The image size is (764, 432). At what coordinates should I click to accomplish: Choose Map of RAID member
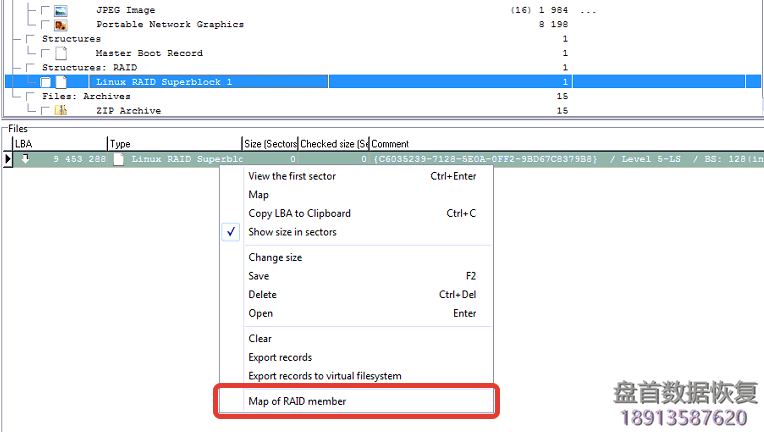(297, 402)
